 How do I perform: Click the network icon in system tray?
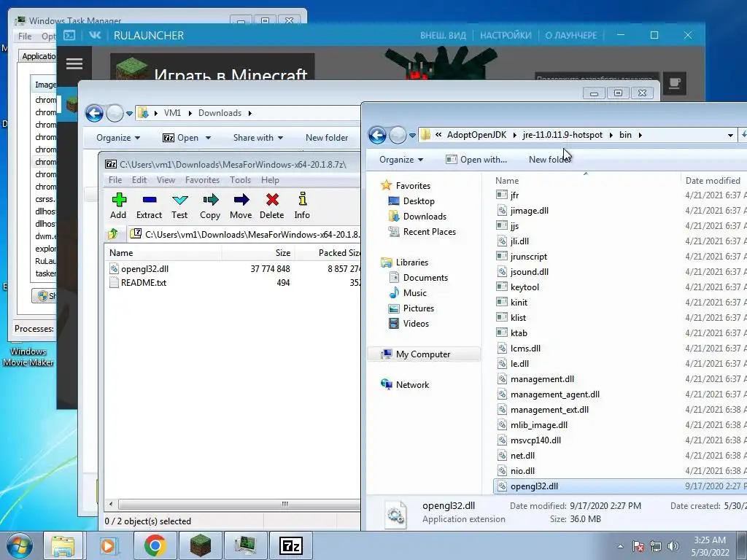[x=656, y=546]
